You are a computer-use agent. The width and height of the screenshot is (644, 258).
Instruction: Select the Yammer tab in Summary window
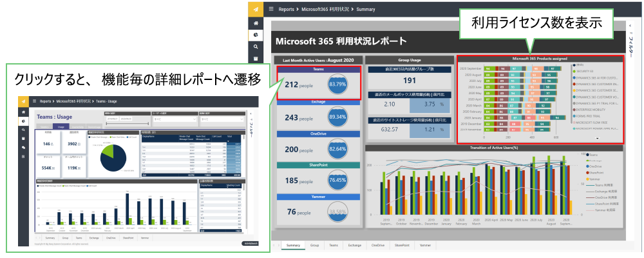click(x=425, y=246)
